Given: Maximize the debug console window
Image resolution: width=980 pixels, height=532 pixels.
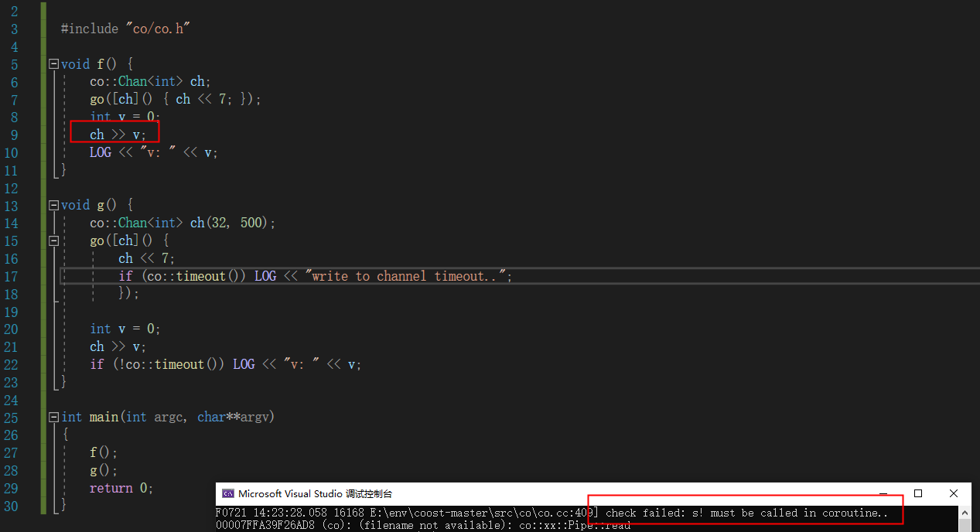Looking at the screenshot, I should tap(917, 493).
